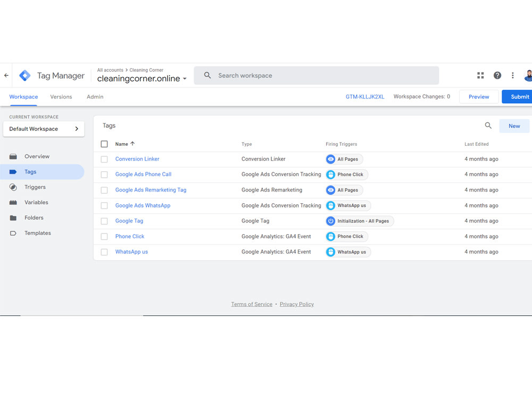Toggle the select-all tags checkbox

[x=104, y=144]
